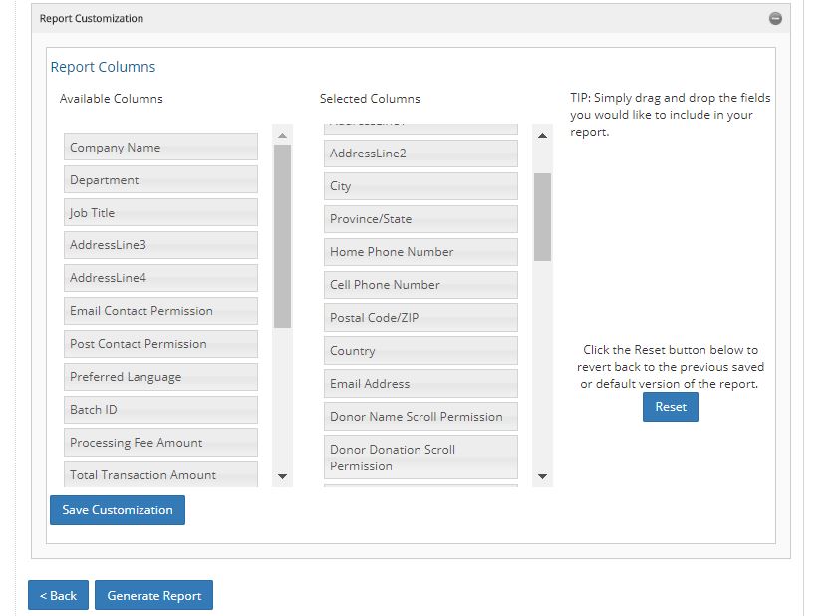Select the Country selected column
The height and width of the screenshot is (616, 840).
coord(420,351)
